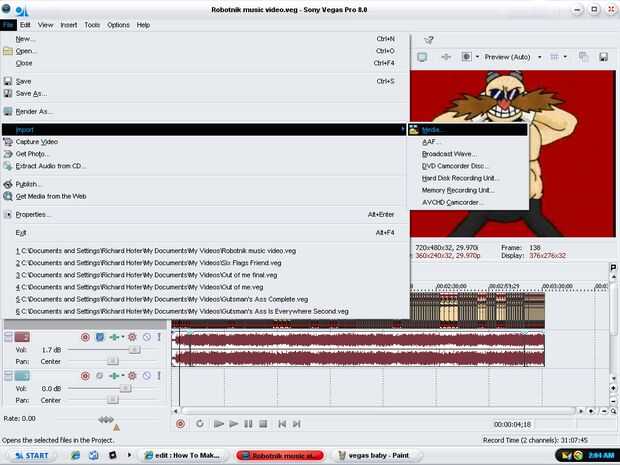Choose Render As from File menu

[x=206, y=112]
